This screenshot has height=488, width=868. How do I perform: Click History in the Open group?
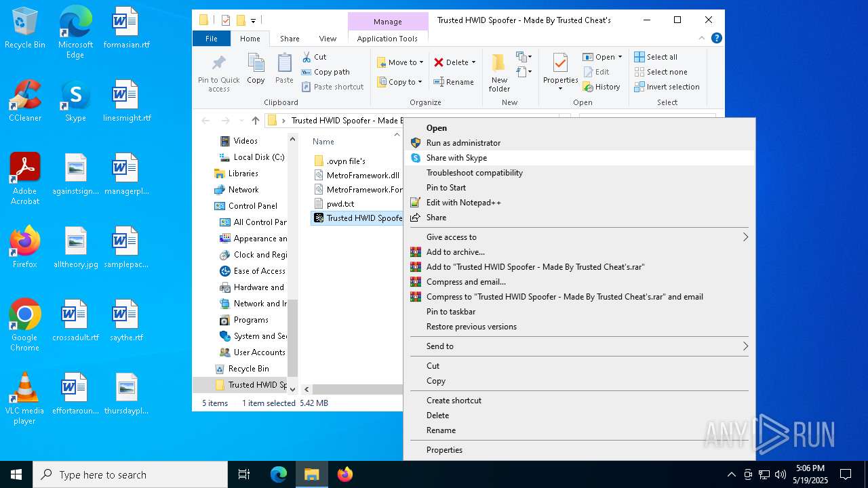(601, 87)
